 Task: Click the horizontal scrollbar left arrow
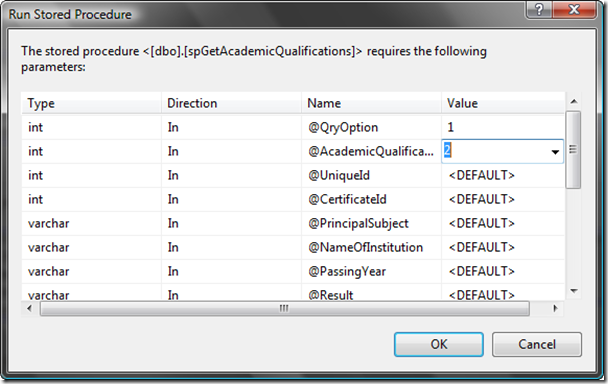pos(29,308)
